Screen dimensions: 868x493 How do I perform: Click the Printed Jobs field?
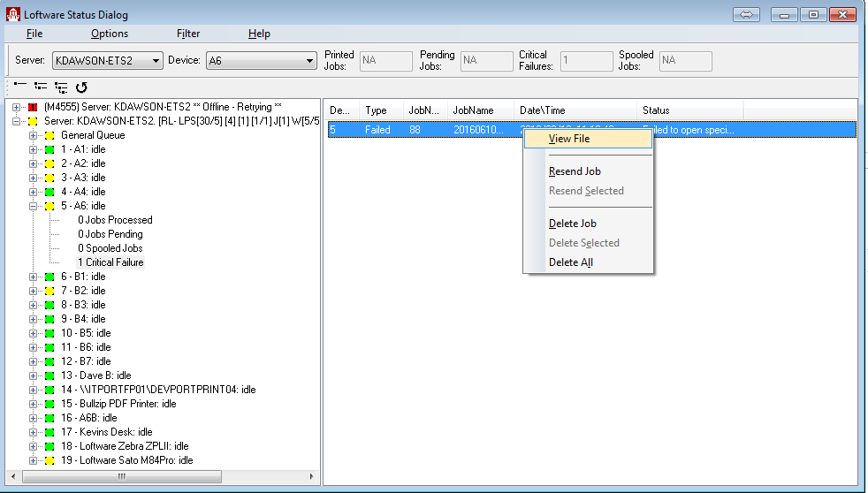(x=386, y=61)
